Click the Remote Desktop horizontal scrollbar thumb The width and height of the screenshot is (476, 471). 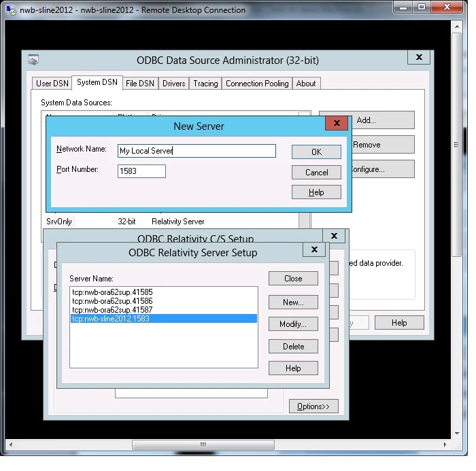click(x=203, y=445)
